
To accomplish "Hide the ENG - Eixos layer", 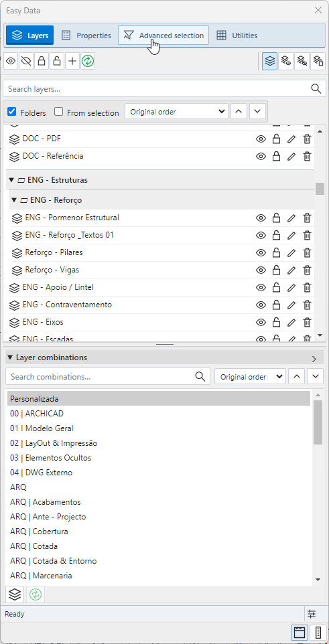I will pos(261,323).
